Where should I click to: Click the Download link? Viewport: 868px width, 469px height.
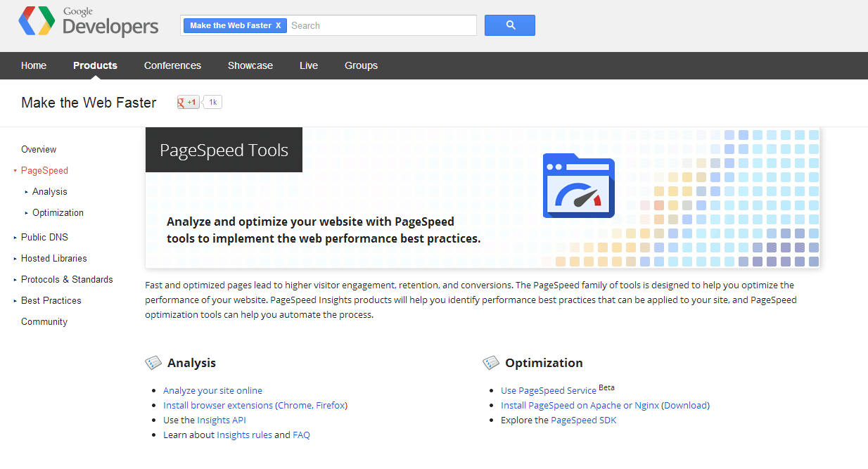tap(686, 405)
